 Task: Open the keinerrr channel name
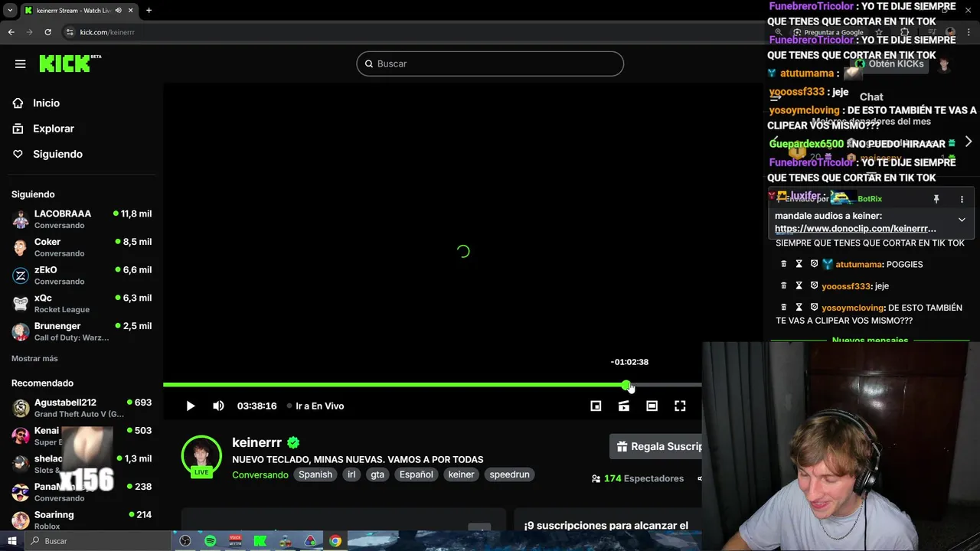pyautogui.click(x=256, y=442)
